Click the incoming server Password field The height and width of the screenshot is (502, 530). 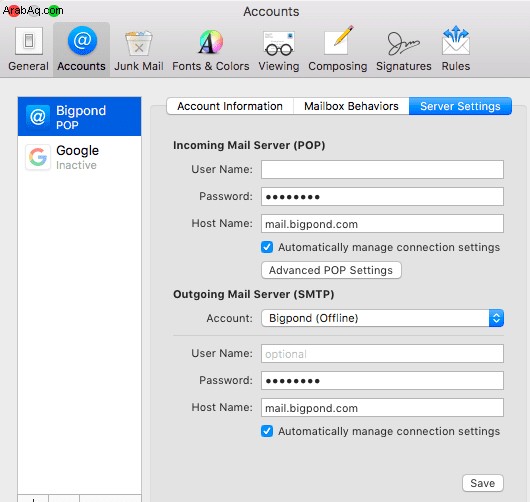[x=382, y=196]
